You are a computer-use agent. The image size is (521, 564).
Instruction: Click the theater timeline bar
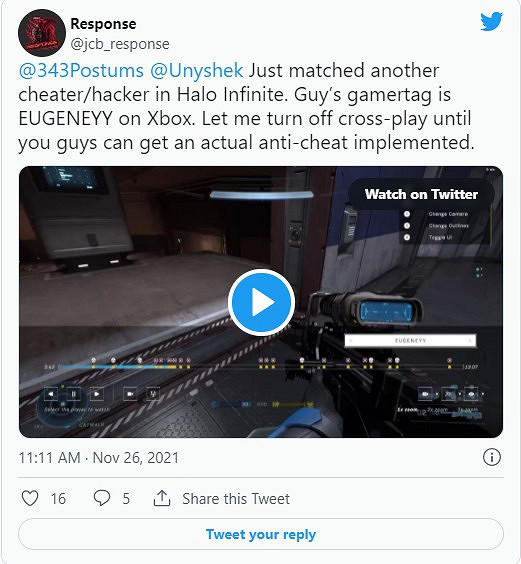pos(261,367)
